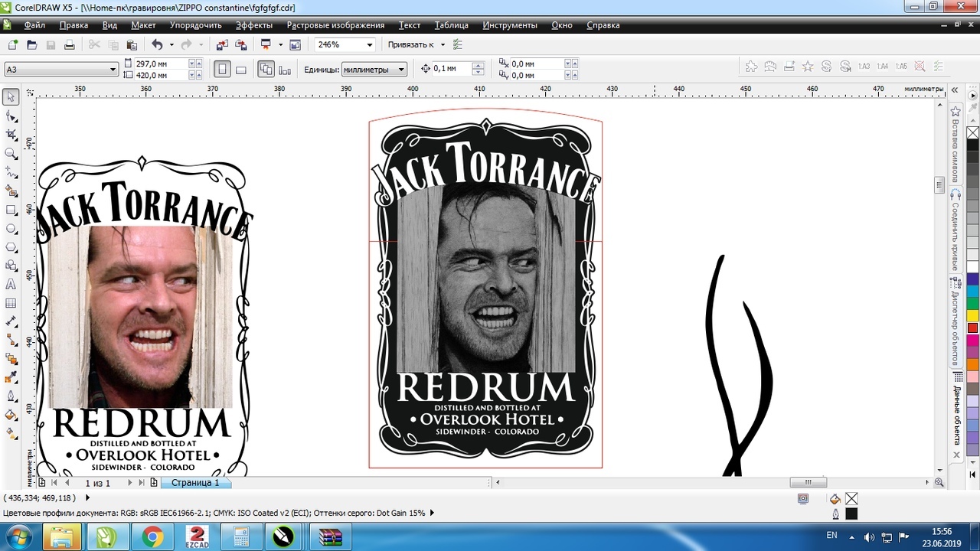
Task: Select the Zoom magnifier tool
Action: (x=11, y=153)
